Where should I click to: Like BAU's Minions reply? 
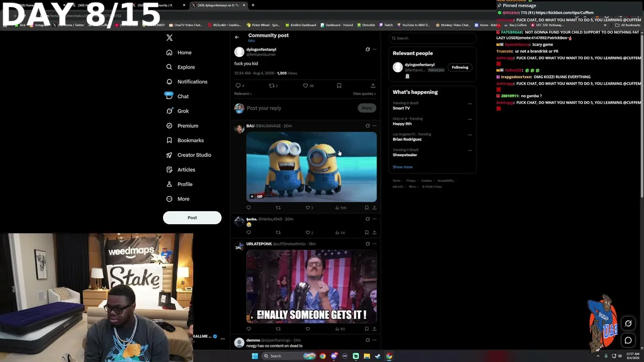tap(307, 208)
